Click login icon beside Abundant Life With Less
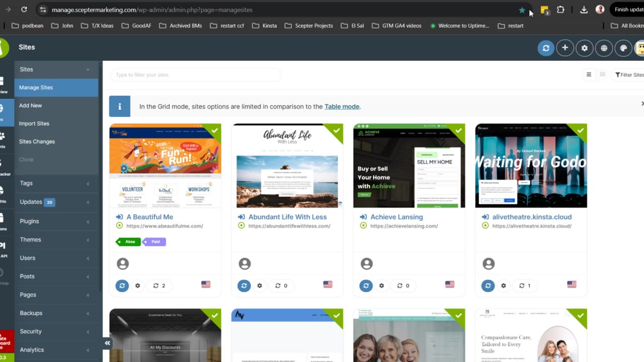The width and height of the screenshot is (644, 362). pos(242,217)
